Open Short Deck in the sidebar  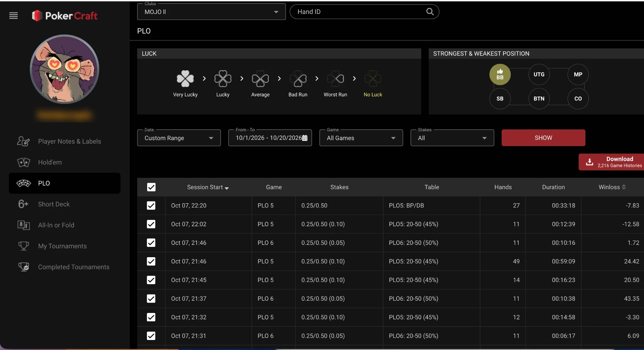pyautogui.click(x=64, y=204)
